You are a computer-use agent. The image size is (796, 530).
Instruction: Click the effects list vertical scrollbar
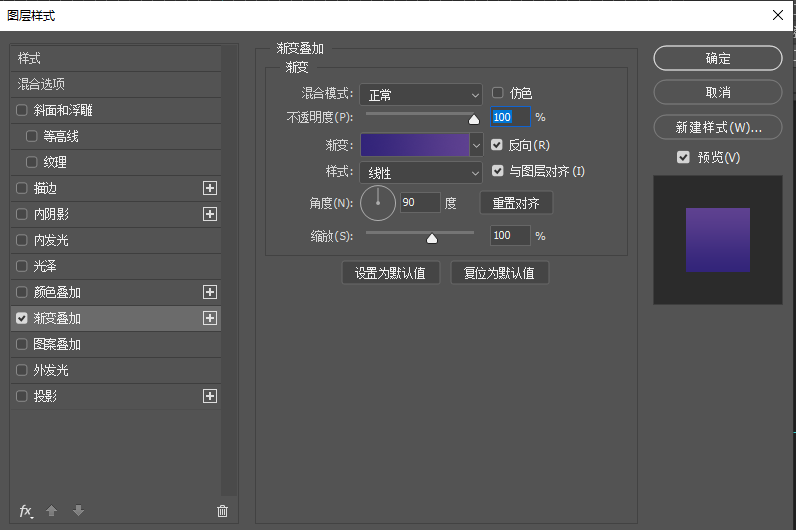229,271
